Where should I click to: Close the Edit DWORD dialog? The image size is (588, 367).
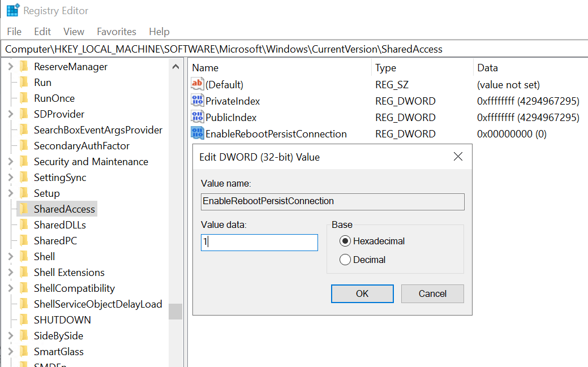click(x=458, y=156)
